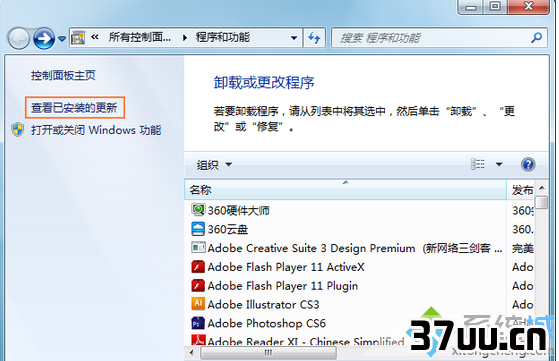Select 所有控制面... breadcrumb segment
Viewport: 559px width, 361px height.
point(139,37)
